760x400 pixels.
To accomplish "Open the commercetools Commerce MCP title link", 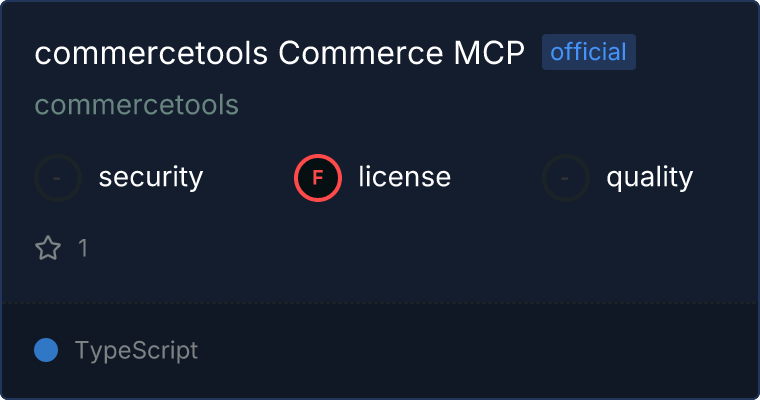I will 279,54.
